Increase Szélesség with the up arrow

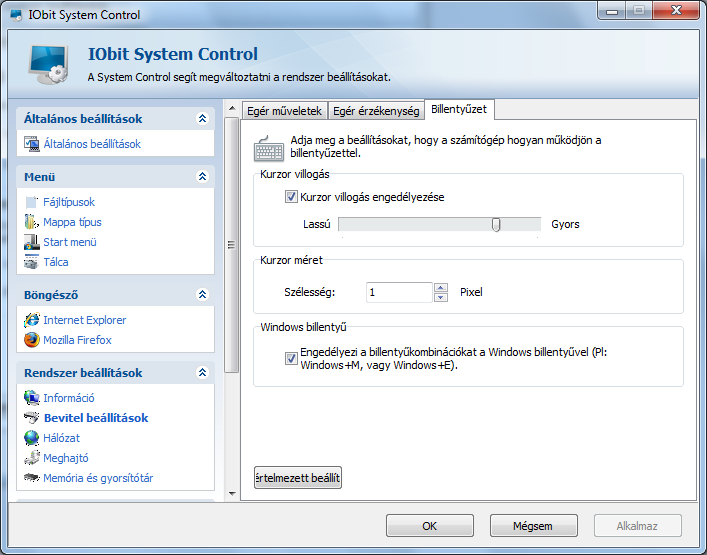tap(441, 287)
